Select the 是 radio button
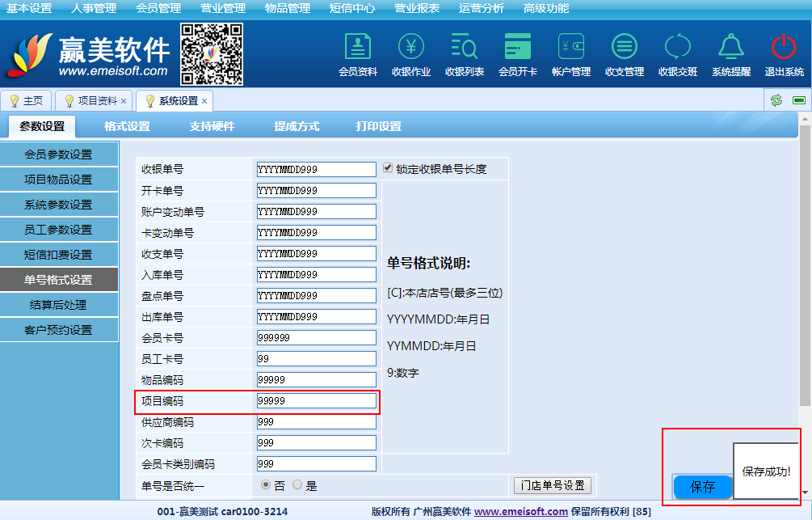 pos(297,485)
